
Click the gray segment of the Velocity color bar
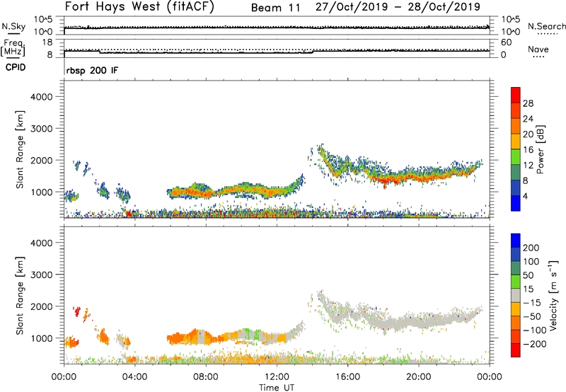coord(516,295)
